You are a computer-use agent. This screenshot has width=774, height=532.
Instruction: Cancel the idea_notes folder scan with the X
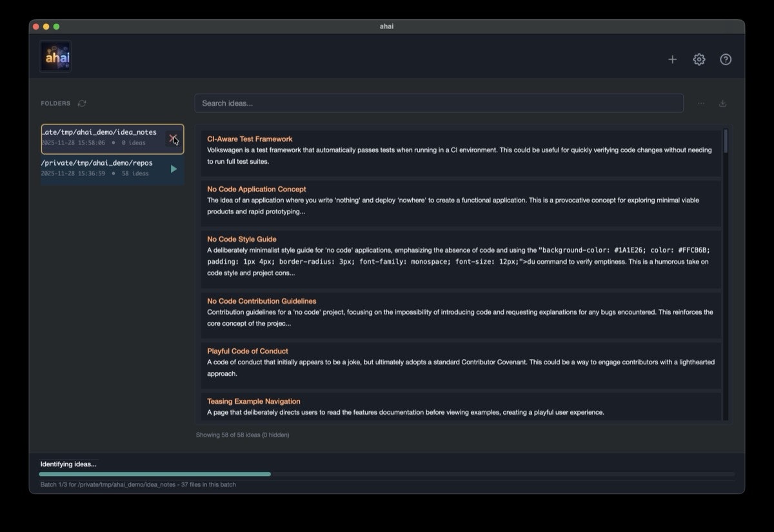[173, 137]
